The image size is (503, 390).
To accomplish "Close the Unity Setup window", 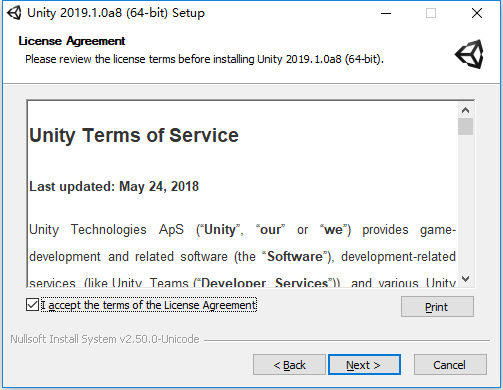I will (477, 13).
